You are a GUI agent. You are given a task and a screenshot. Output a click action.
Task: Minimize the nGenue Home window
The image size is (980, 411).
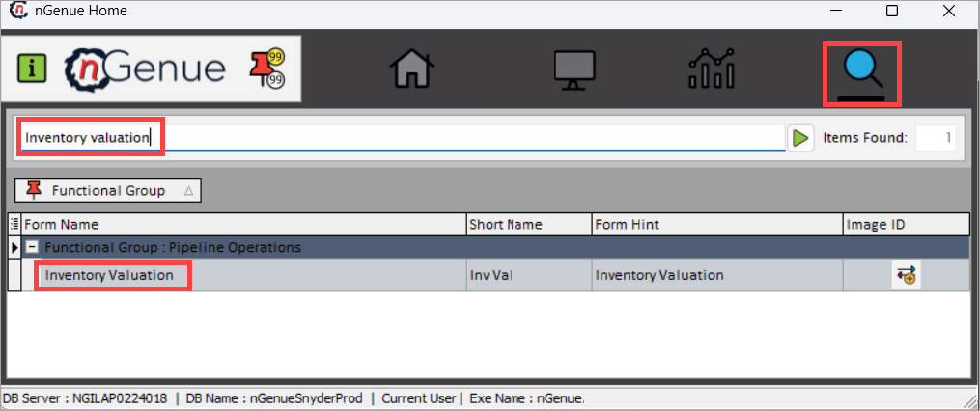[x=835, y=11]
